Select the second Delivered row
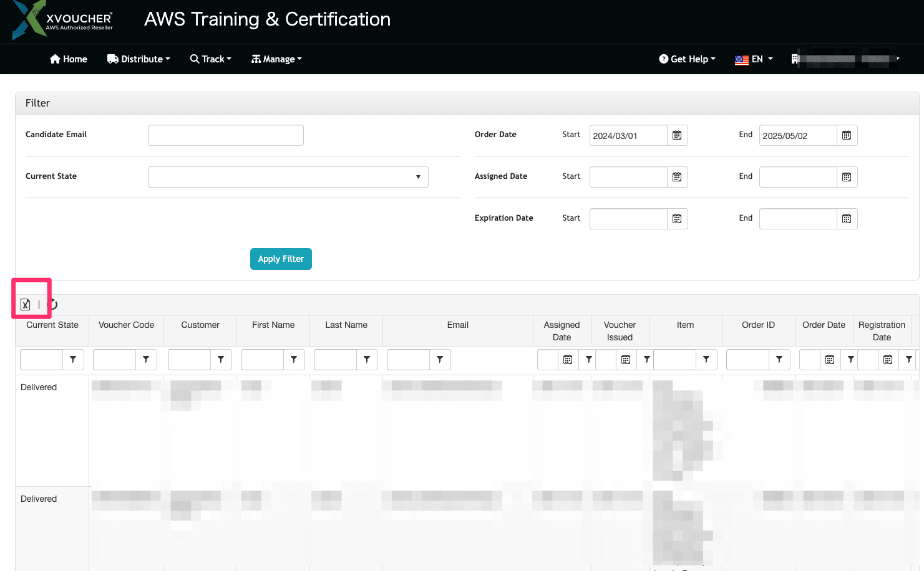The image size is (924, 571). pyautogui.click(x=467, y=529)
